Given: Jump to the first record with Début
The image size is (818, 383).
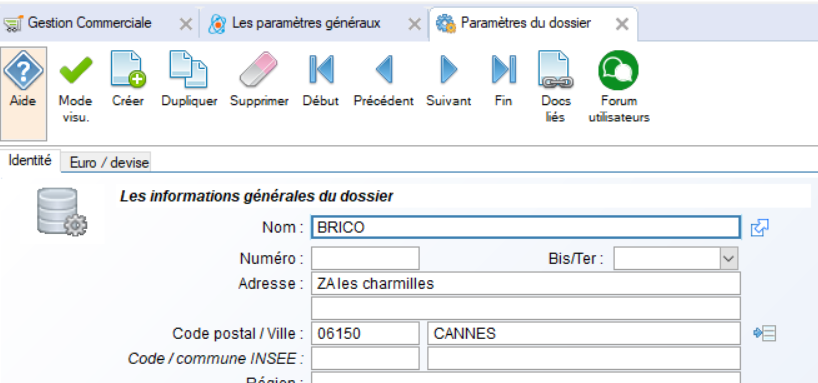Looking at the screenshot, I should 321,79.
